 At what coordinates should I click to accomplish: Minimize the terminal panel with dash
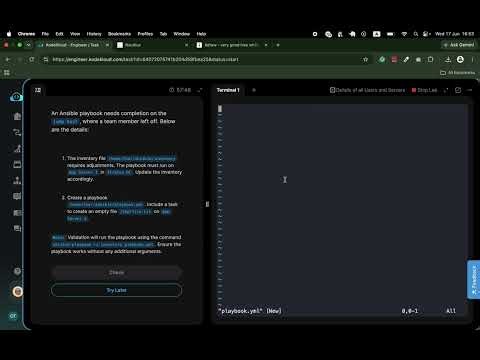coord(470,90)
